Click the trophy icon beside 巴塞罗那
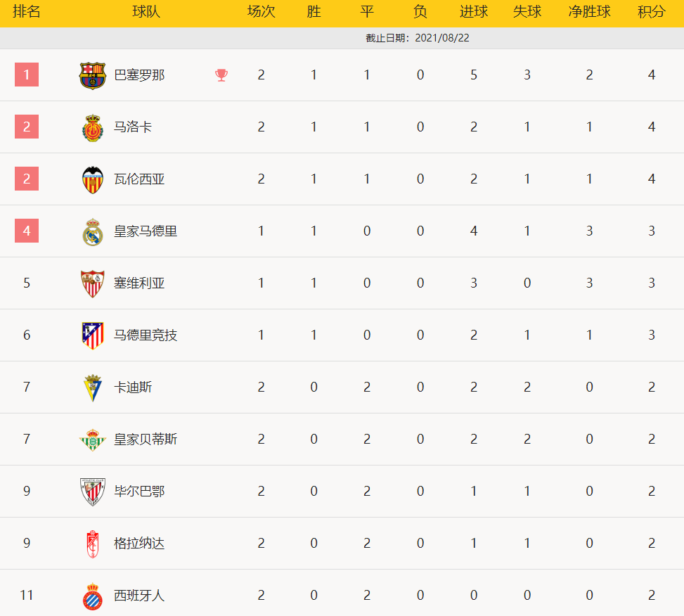 221,75
